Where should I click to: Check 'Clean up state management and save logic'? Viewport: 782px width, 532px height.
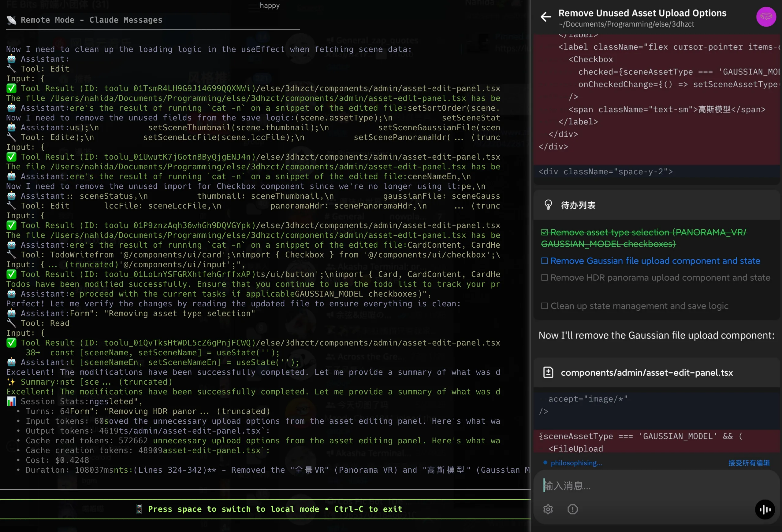tap(544, 306)
